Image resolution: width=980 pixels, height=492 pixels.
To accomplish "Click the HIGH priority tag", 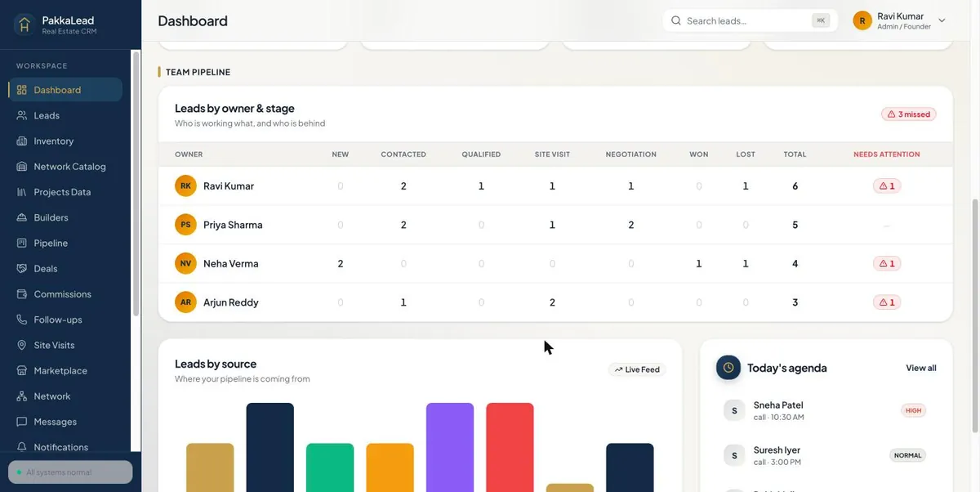I will tap(913, 410).
